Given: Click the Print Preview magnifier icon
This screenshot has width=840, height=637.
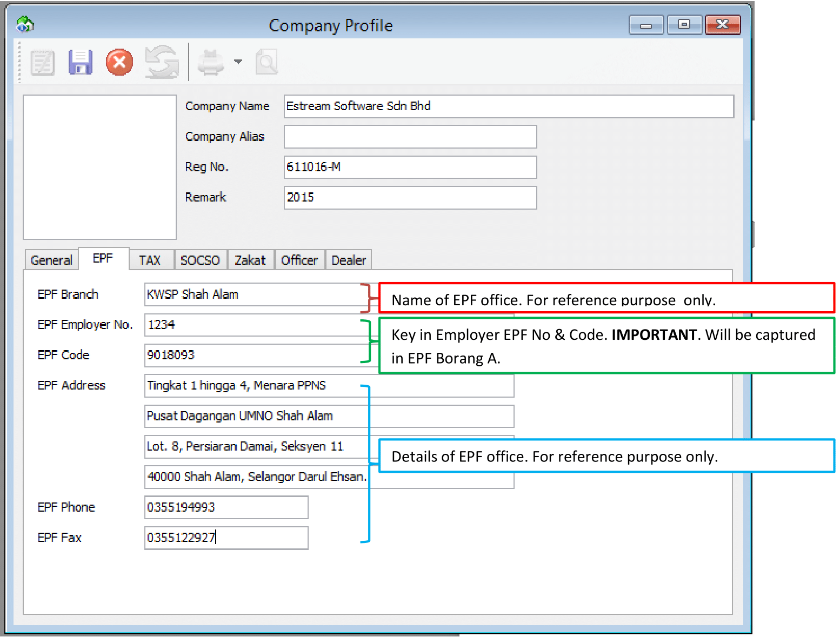Looking at the screenshot, I should pyautogui.click(x=266, y=63).
